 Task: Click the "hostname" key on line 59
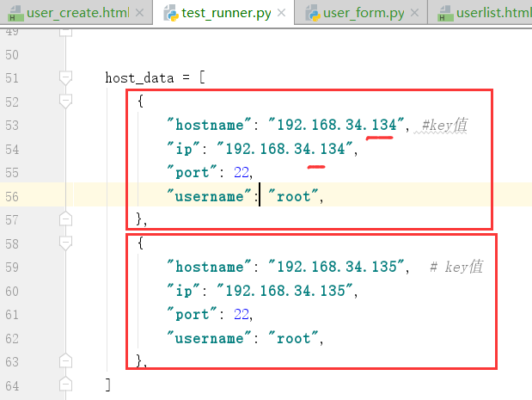[210, 267]
